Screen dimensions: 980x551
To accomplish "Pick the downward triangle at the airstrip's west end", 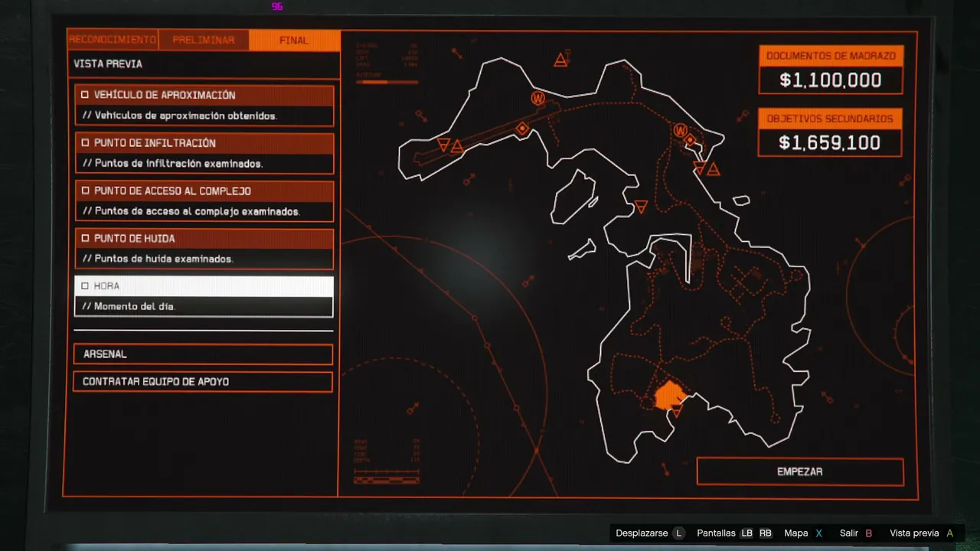I will click(443, 144).
